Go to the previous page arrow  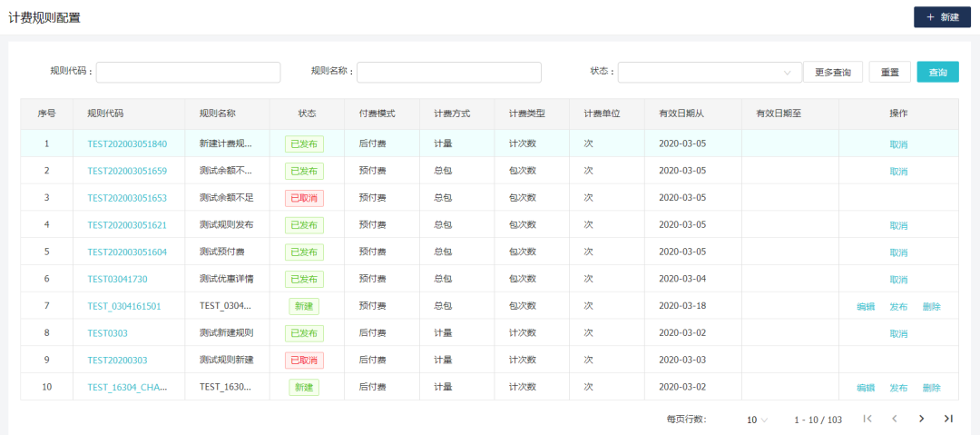894,419
